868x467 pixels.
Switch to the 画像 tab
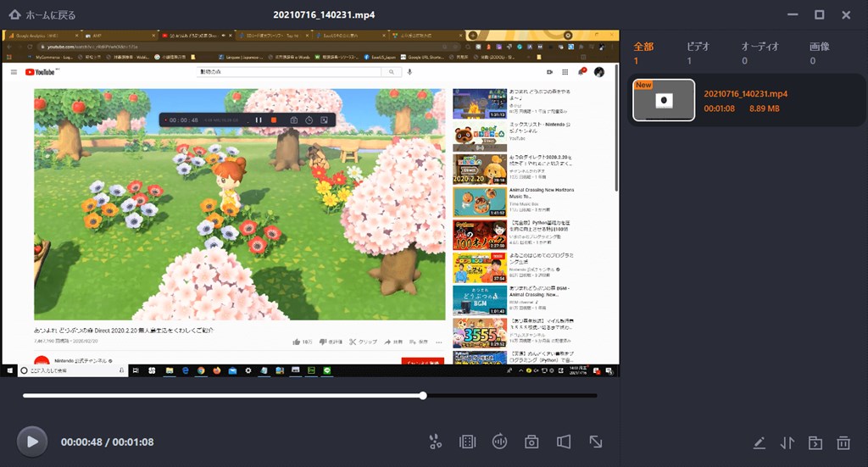pos(820,47)
